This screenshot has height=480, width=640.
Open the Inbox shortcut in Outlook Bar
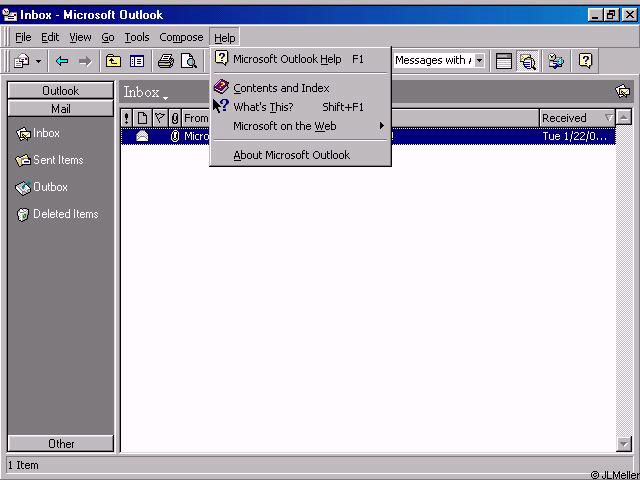(38, 133)
